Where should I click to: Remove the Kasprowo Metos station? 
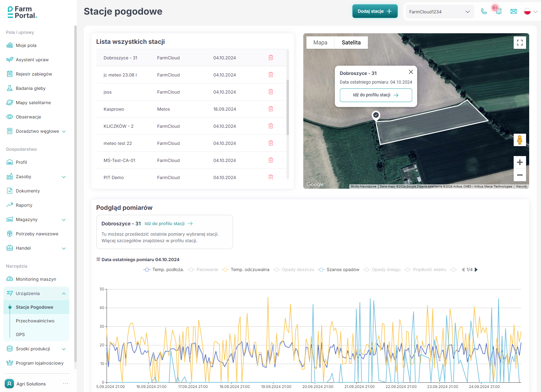coord(271,109)
